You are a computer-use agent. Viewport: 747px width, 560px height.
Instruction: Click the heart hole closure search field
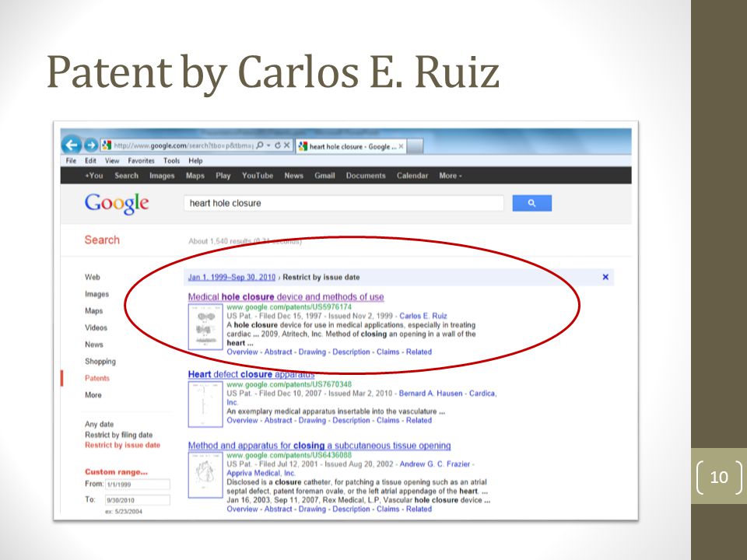343,203
